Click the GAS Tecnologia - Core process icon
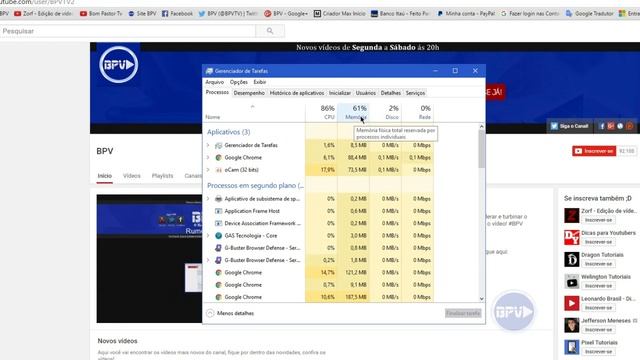The width and height of the screenshot is (640, 360). [218, 236]
